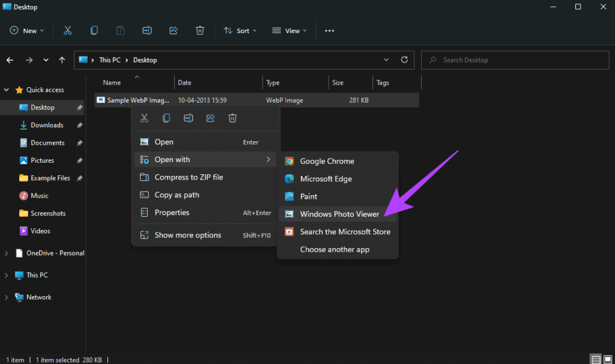
Task: Click the Rename icon in the top toolbar
Action: (147, 31)
